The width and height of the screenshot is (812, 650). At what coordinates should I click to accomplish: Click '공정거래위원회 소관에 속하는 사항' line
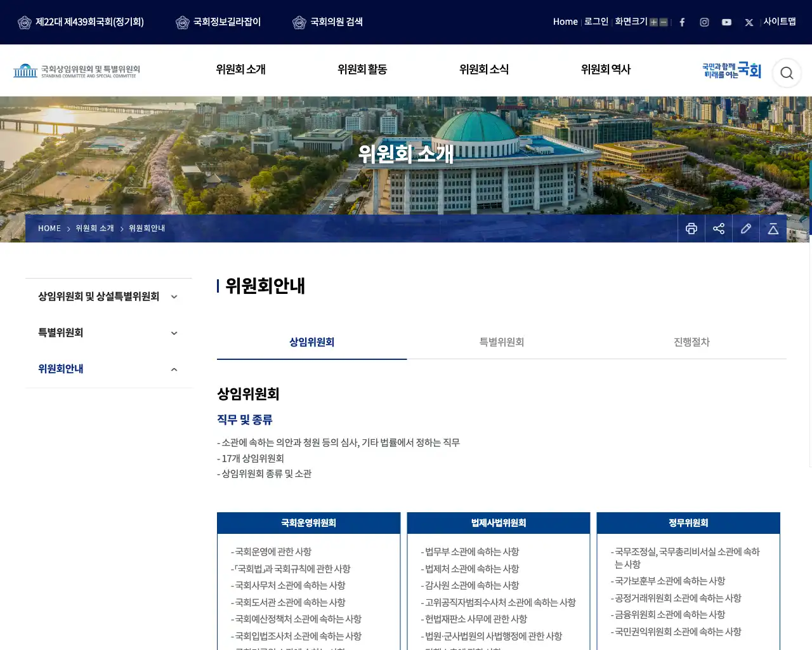(x=678, y=598)
